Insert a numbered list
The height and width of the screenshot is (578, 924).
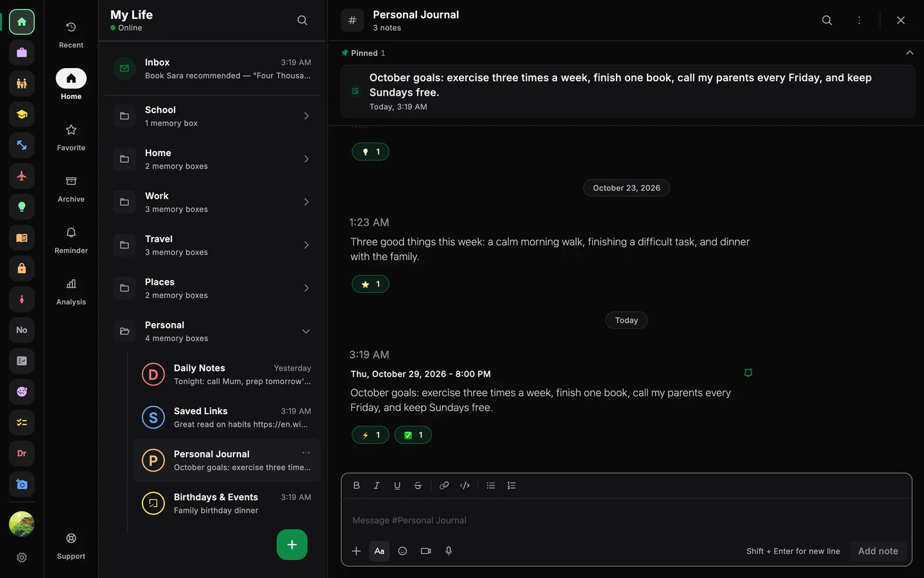511,486
